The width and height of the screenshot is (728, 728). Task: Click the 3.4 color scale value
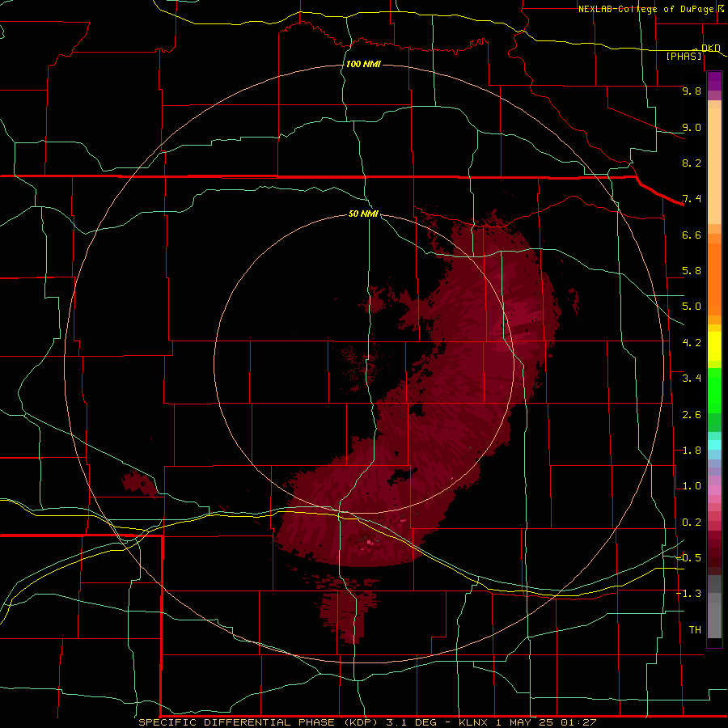pyautogui.click(x=692, y=379)
